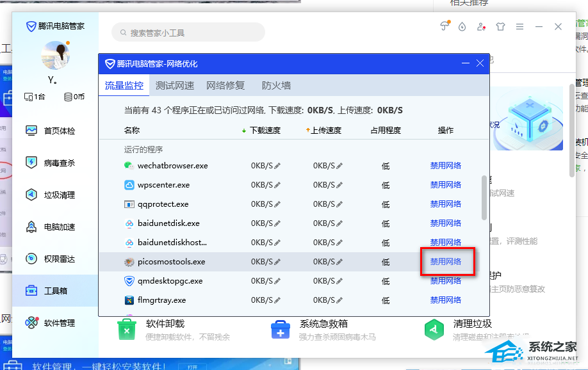Click 禁用网络 for qmdesktopgc.exe
The image size is (588, 370).
(446, 281)
